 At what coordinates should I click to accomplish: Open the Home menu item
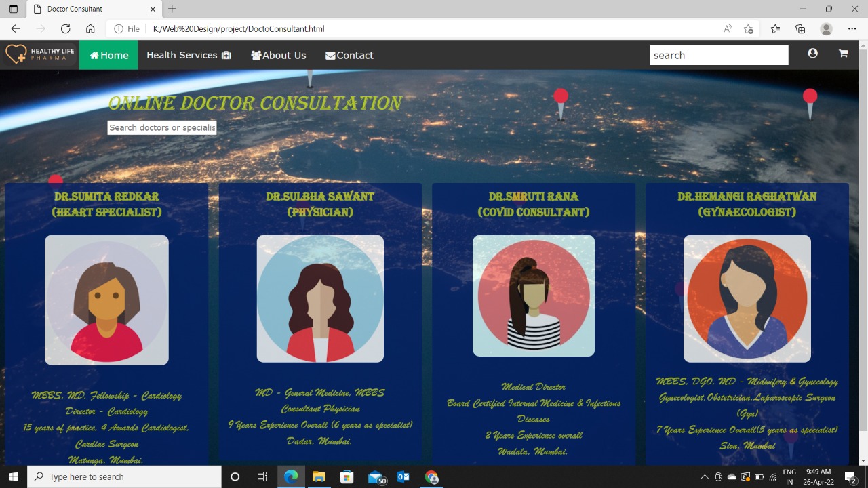(x=108, y=55)
